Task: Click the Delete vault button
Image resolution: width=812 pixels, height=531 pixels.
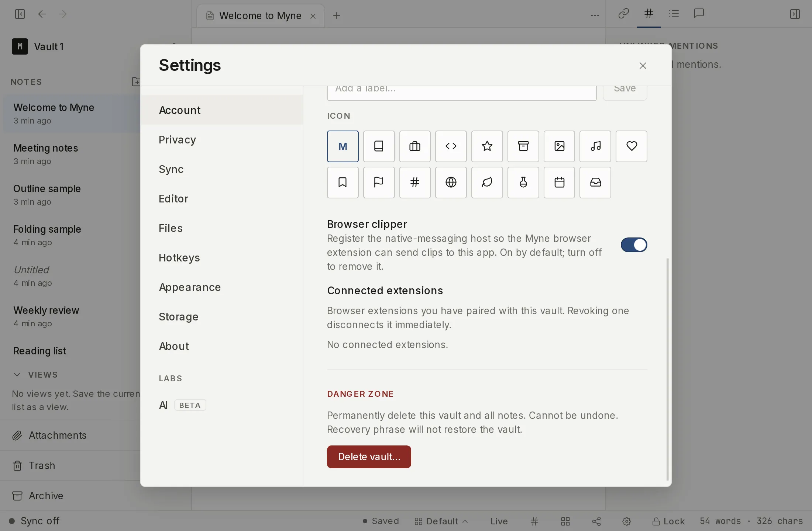Action: pos(369,457)
